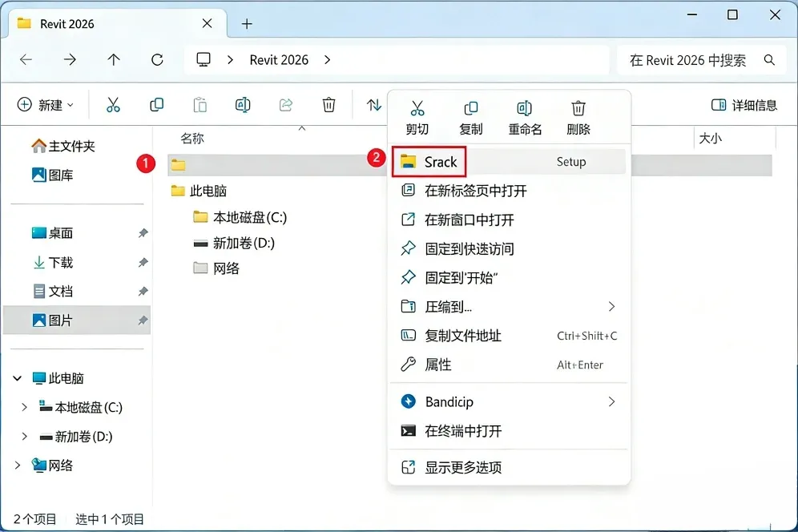Click the Cut icon in the toolbar
Viewport: 798px width, 532px height.
[113, 105]
